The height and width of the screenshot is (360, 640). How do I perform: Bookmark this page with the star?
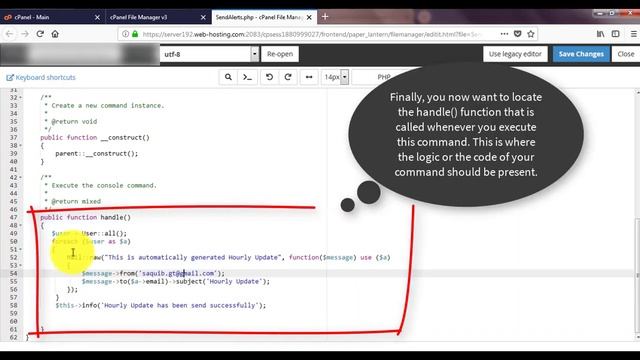click(x=531, y=34)
